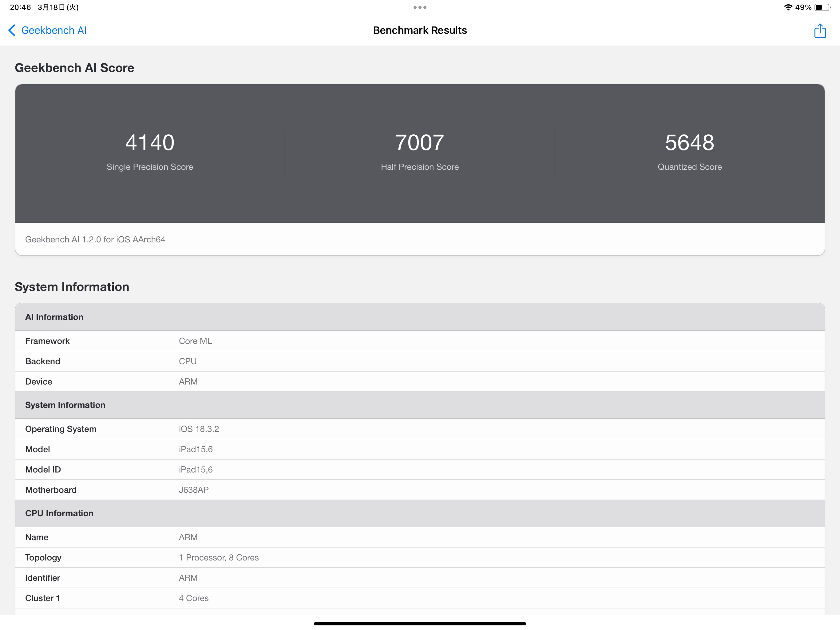Tap the three-dot multitasking indicator at top
This screenshot has width=840, height=630.
tap(419, 7)
